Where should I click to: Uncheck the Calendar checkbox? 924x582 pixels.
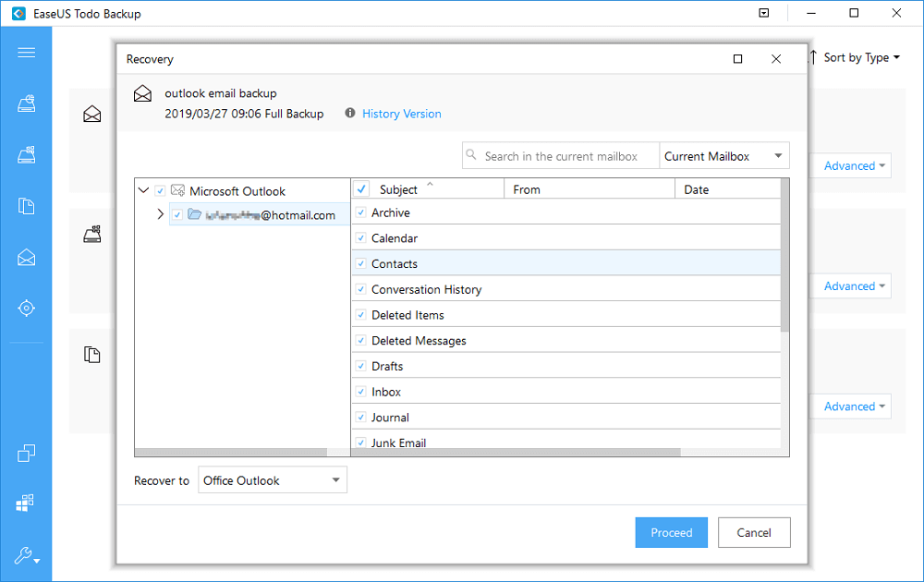click(361, 238)
